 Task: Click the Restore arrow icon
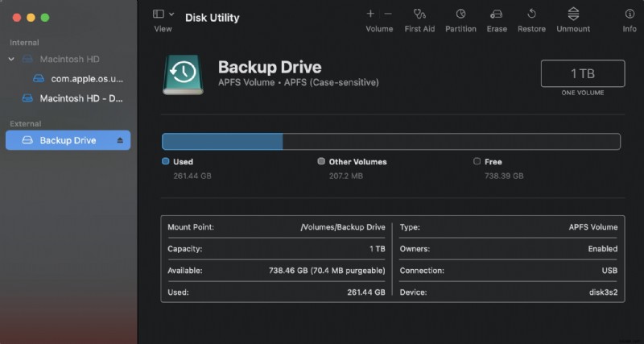(531, 14)
